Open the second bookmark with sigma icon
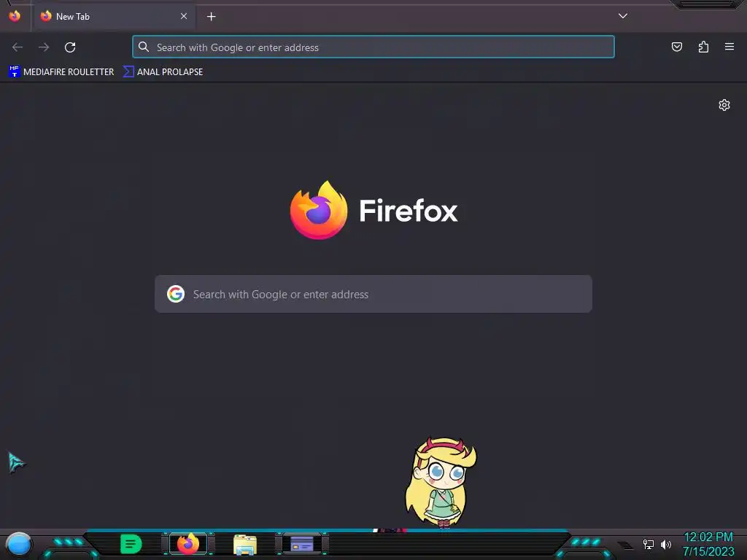 click(x=163, y=72)
